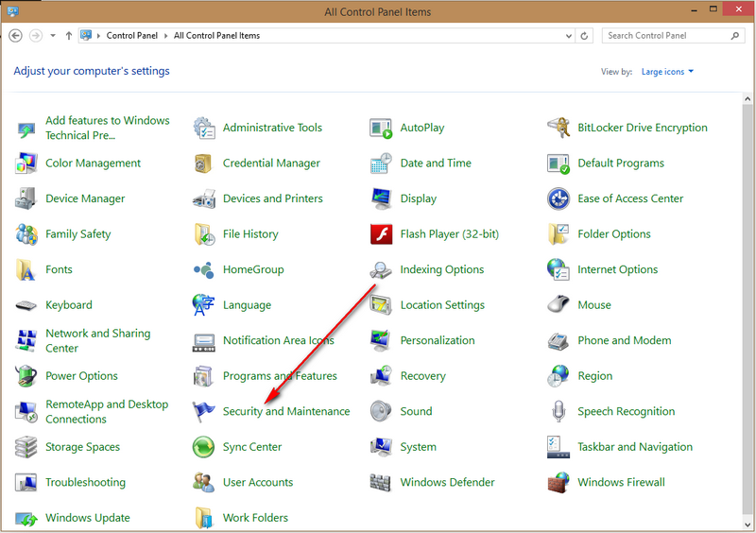The image size is (756, 533).
Task: Select All Control Panel Items breadcrumb
Action: pos(216,36)
